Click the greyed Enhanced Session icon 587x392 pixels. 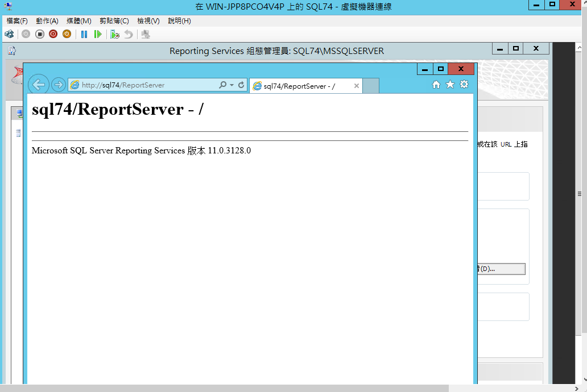click(146, 35)
